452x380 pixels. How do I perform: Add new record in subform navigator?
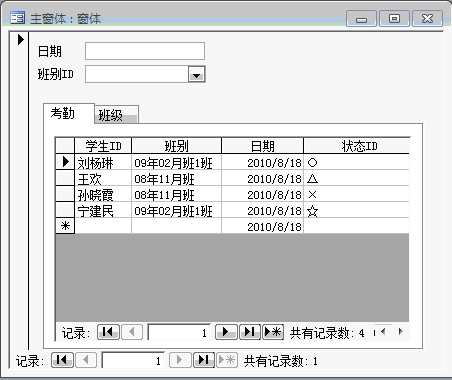[273, 332]
